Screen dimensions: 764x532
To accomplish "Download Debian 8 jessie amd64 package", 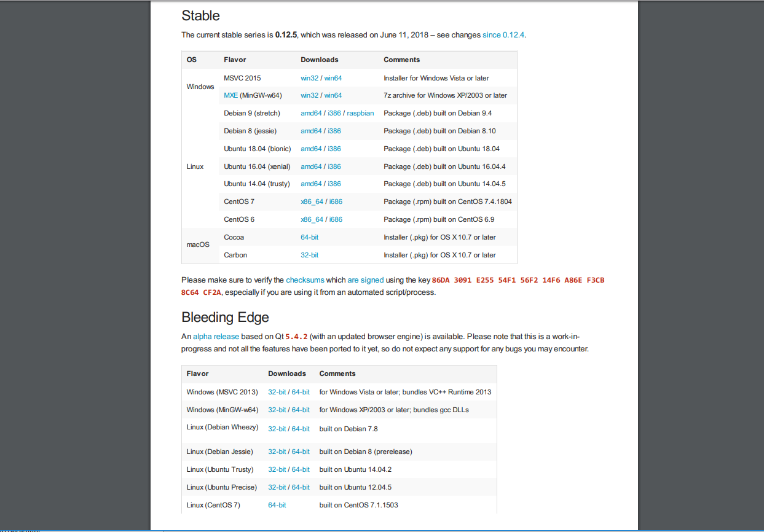I will (x=311, y=131).
